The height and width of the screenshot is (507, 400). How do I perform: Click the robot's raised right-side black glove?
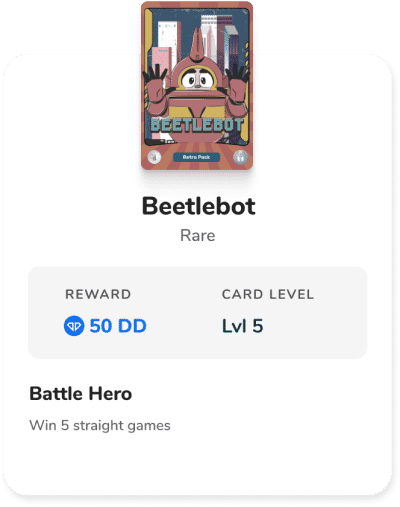(238, 74)
